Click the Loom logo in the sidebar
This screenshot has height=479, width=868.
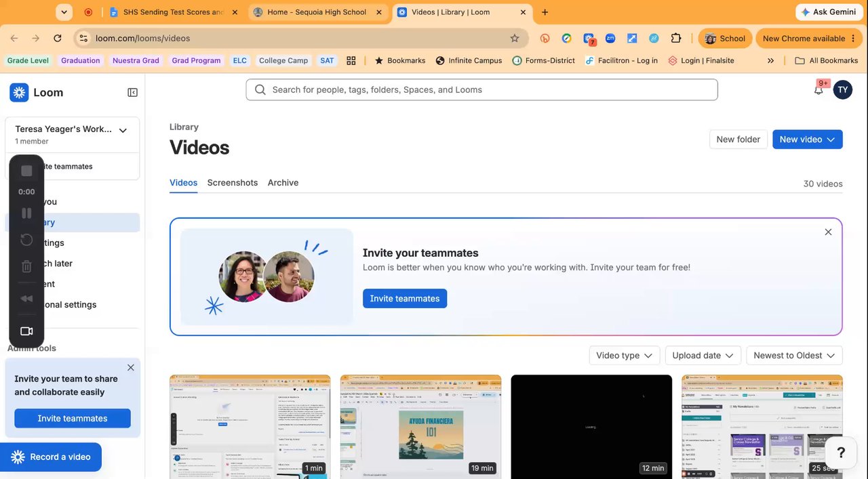(37, 92)
